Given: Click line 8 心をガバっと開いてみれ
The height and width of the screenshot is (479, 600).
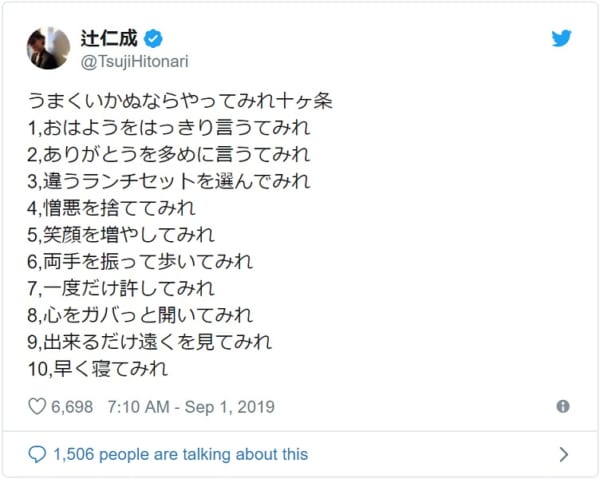Looking at the screenshot, I should pyautogui.click(x=140, y=315).
